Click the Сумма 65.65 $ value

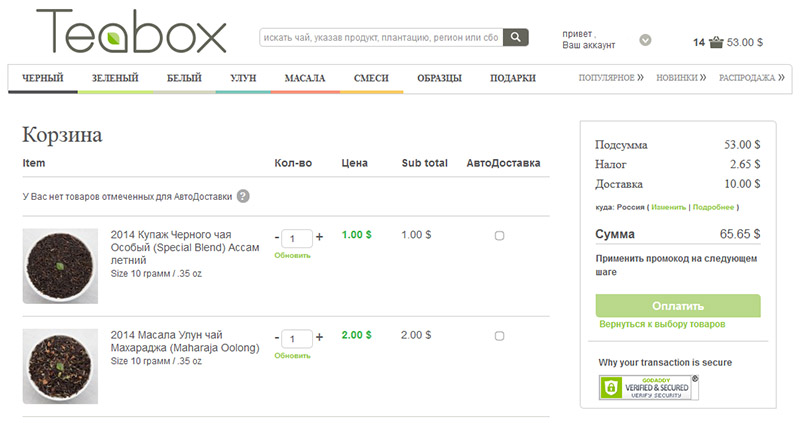[740, 234]
